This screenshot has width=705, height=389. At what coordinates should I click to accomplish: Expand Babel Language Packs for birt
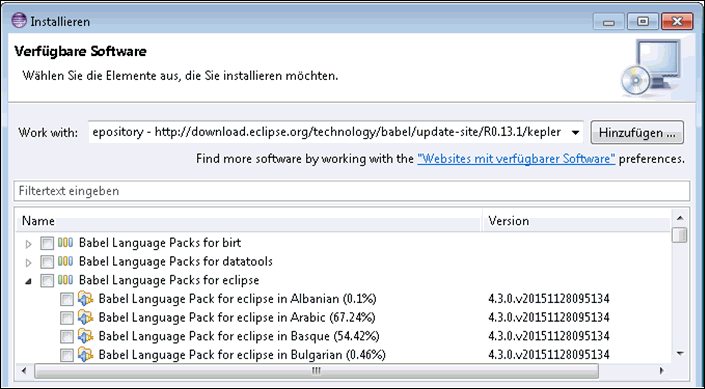[29, 244]
